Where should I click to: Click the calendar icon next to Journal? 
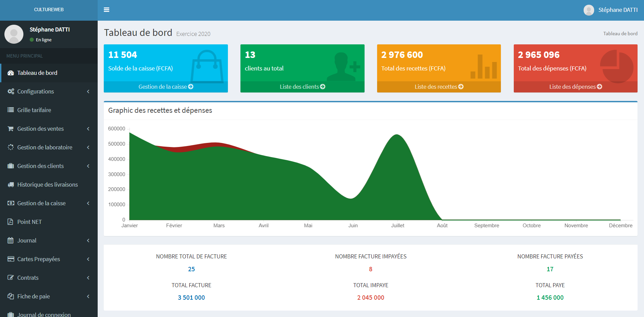coord(11,240)
